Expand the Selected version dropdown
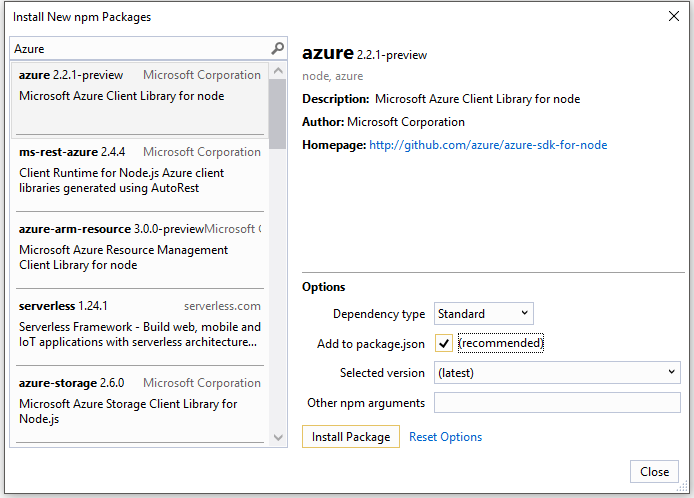694x498 pixels. pos(557,373)
